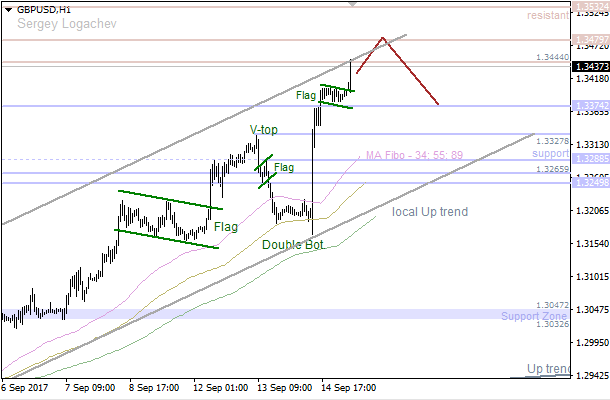This screenshot has width=610, height=400.
Task: Select the red projected arrow peak
Action: pos(382,38)
